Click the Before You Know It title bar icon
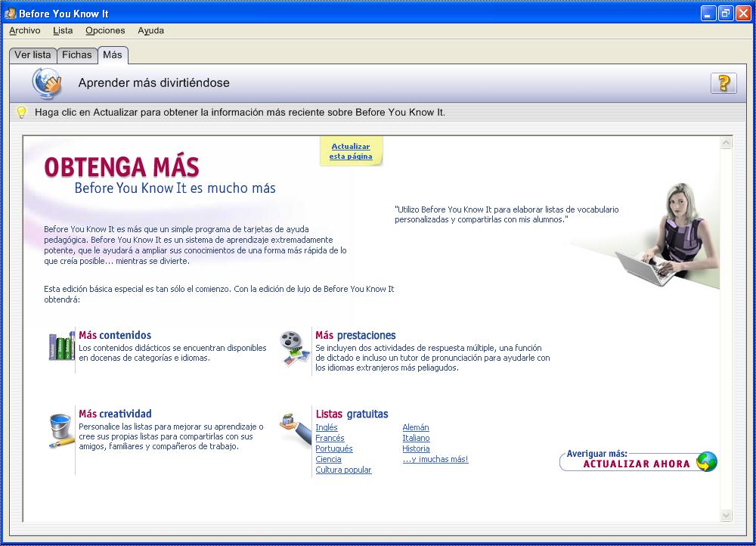 coord(10,13)
